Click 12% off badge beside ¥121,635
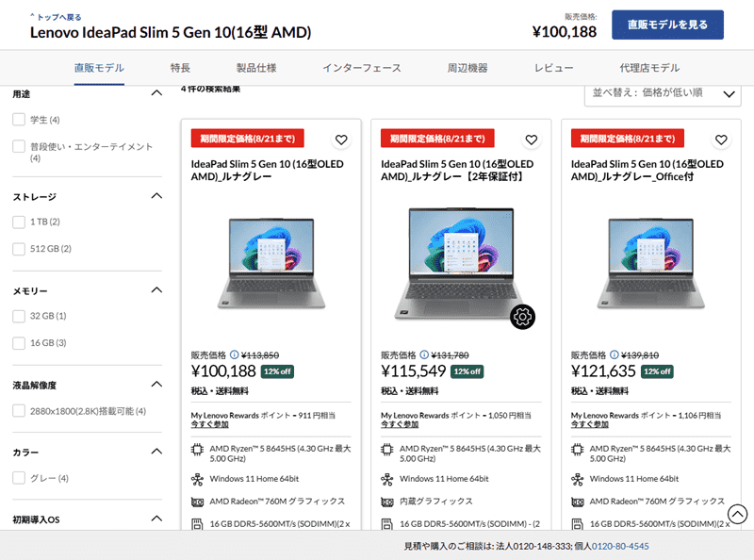This screenshot has width=754, height=560. click(x=657, y=371)
